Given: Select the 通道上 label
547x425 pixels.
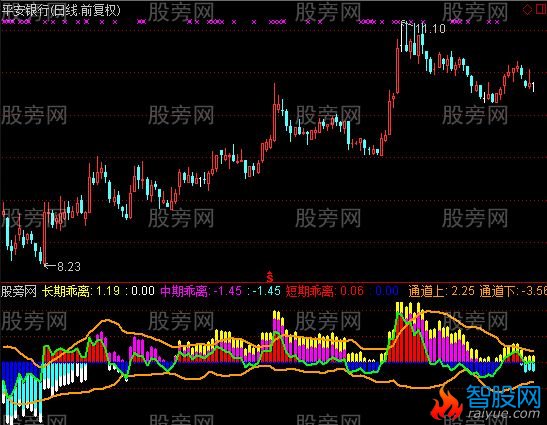Looking at the screenshot, I should pos(426,291).
